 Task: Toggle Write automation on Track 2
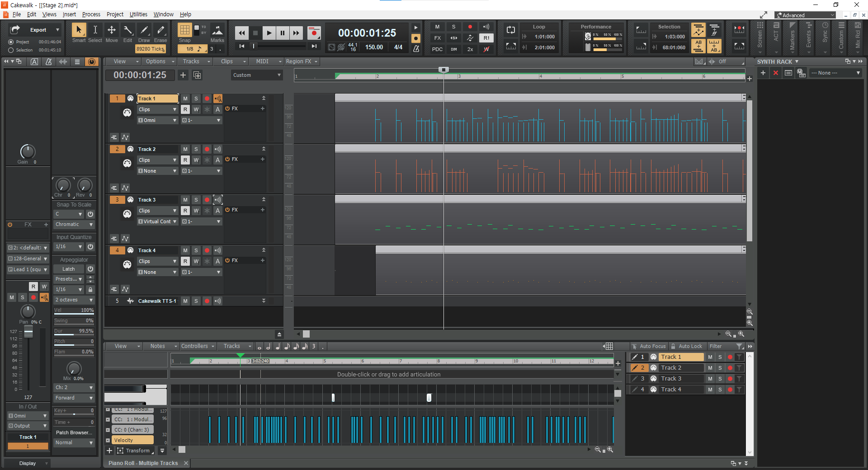[x=196, y=160]
